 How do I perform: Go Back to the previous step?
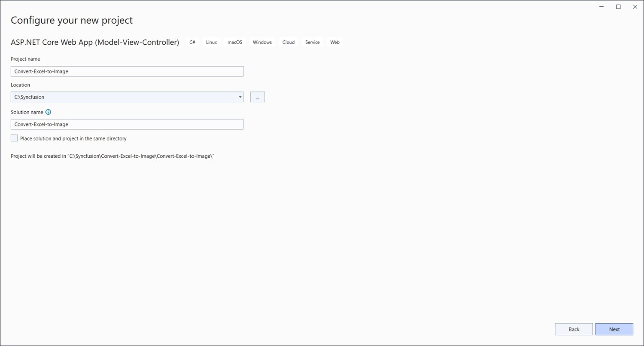[574, 329]
